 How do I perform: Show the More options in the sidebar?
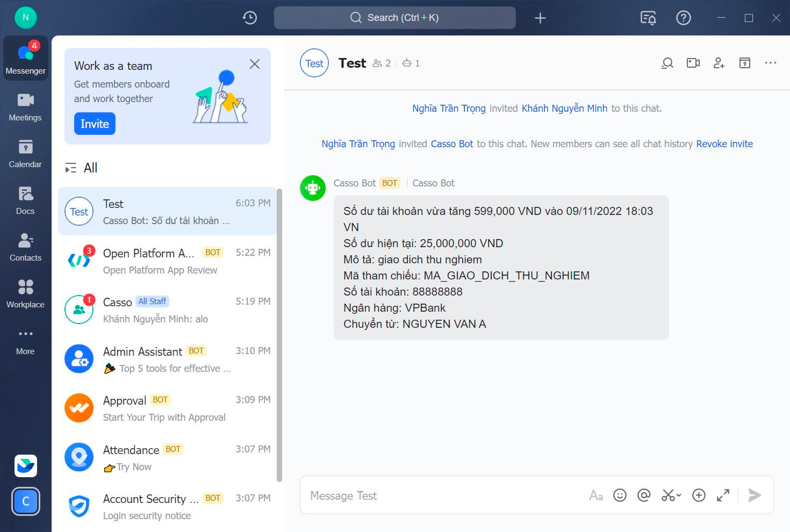25,341
